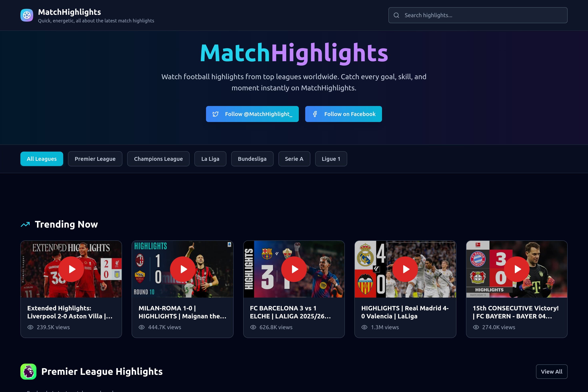
Task: Play the Milan-Roma 1-0 highlight video
Action: 182,269
